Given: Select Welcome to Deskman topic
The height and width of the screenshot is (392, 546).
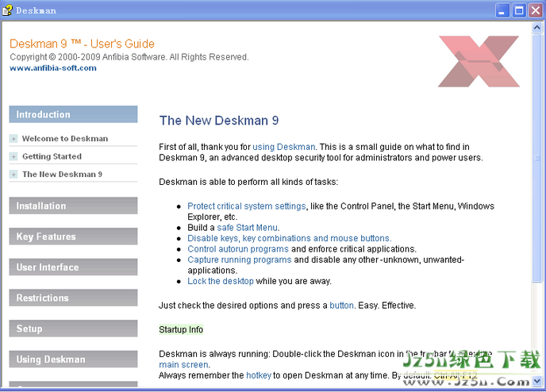Looking at the screenshot, I should pos(65,139).
